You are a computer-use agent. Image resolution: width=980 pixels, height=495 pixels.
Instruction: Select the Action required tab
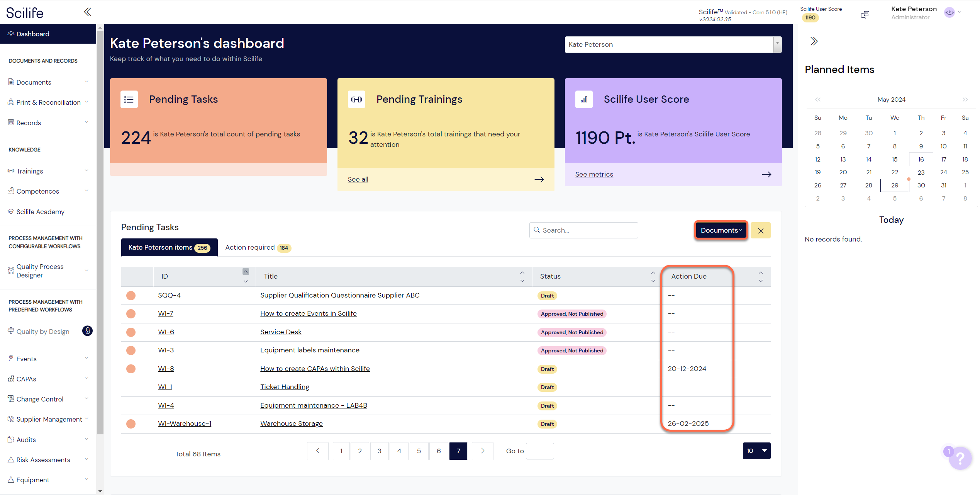pyautogui.click(x=258, y=247)
